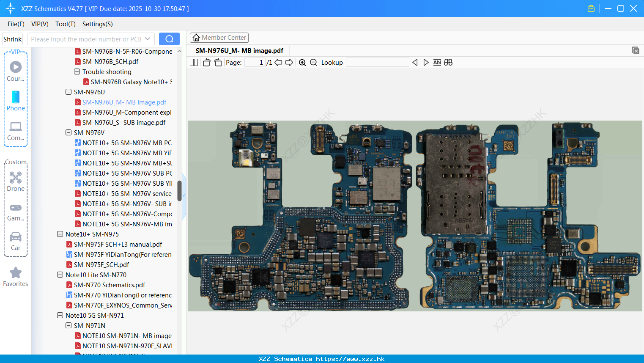
Task: Collapse the Note10+ SM-N975 node
Action: (x=60, y=234)
